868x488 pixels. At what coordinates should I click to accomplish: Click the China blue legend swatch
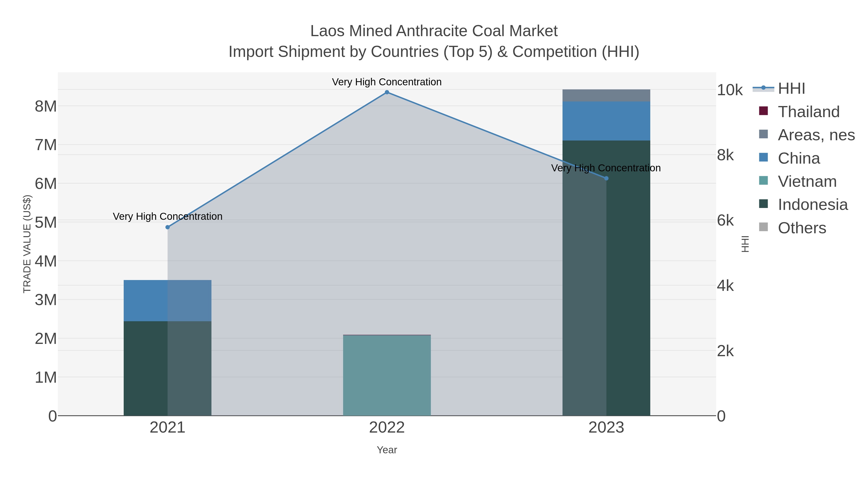point(763,157)
